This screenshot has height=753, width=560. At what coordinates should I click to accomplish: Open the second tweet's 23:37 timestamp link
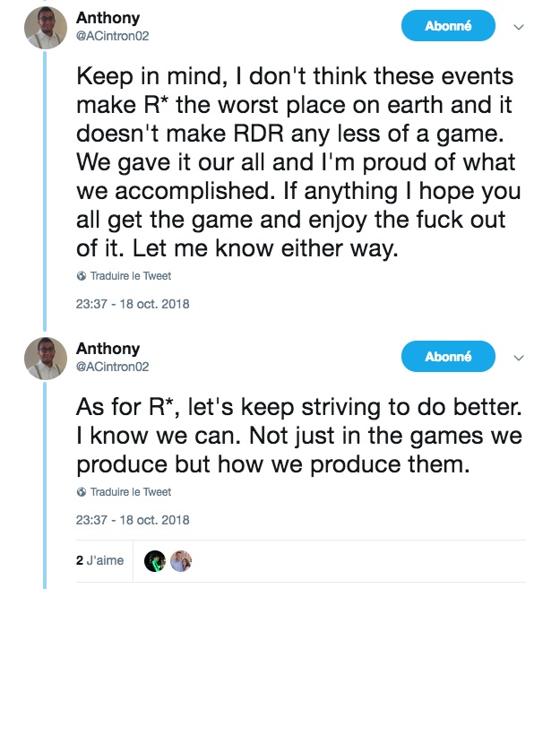133,520
